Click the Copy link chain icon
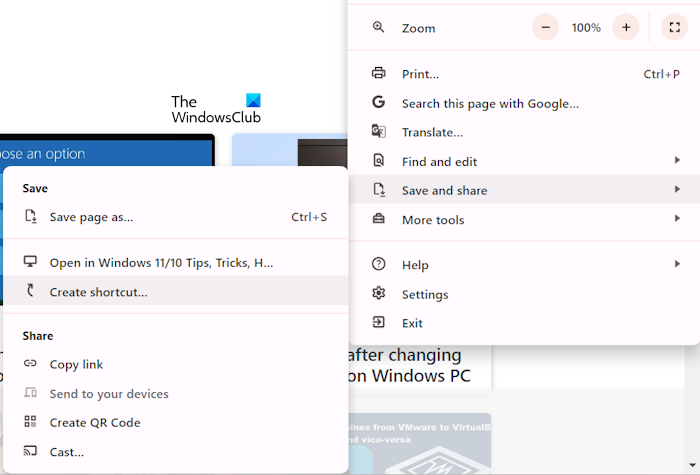Image resolution: width=700 pixels, height=475 pixels. 30,364
